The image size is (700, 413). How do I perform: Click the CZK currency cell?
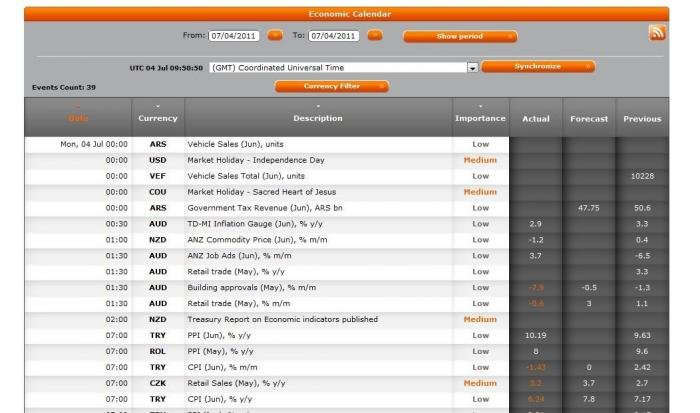(158, 384)
